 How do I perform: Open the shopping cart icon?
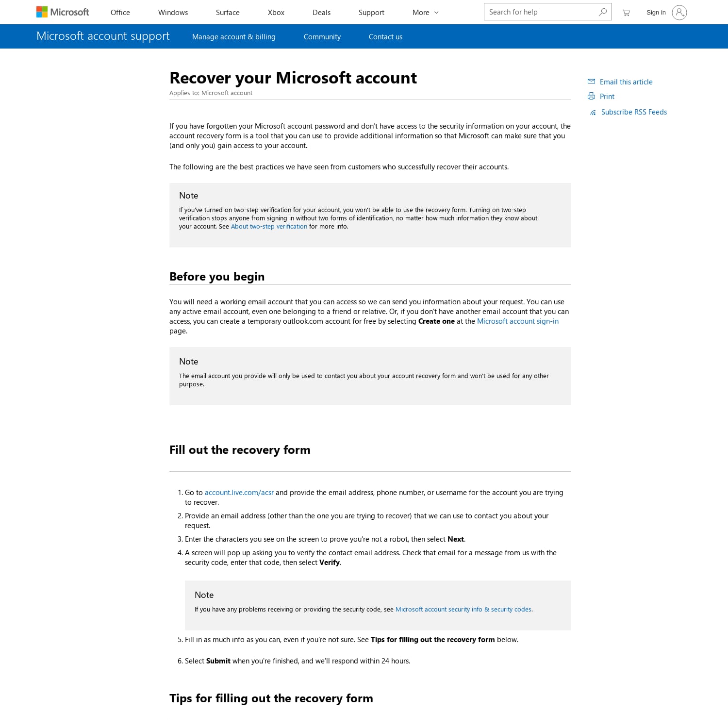pyautogui.click(x=626, y=13)
